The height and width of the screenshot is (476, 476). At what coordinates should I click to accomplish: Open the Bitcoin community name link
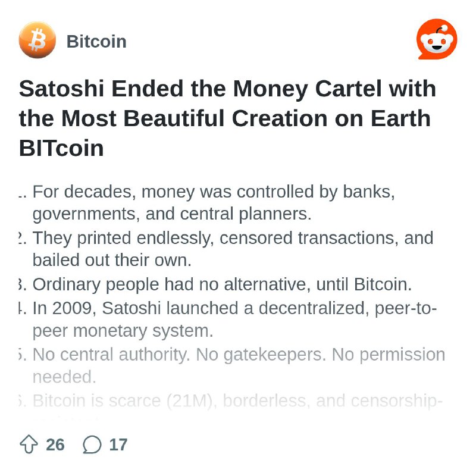point(96,41)
